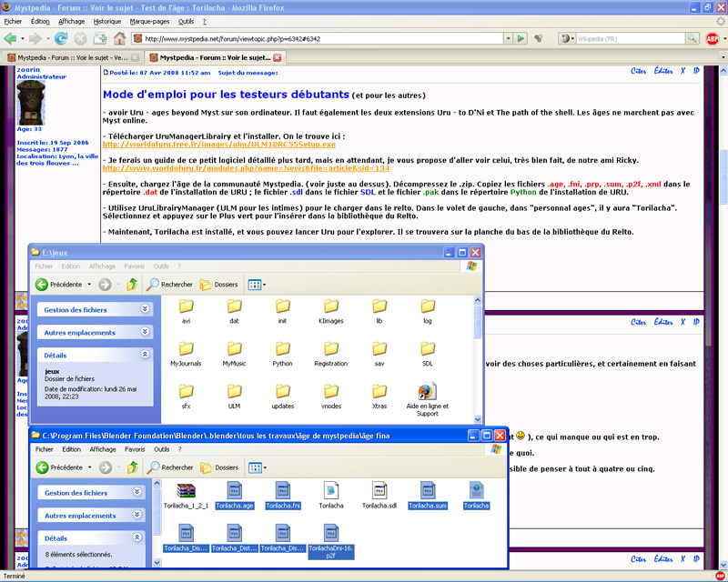Image resolution: width=728 pixels, height=582 pixels.
Task: Click Éditer on the 07 Avr 2008 post
Action: click(663, 71)
